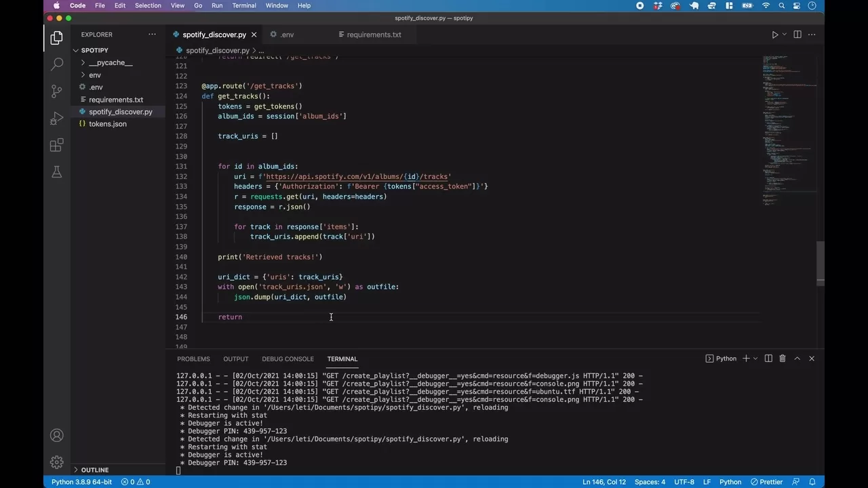Screen dimensions: 868x488
Task: Open the Run menu
Action: tap(217, 5)
